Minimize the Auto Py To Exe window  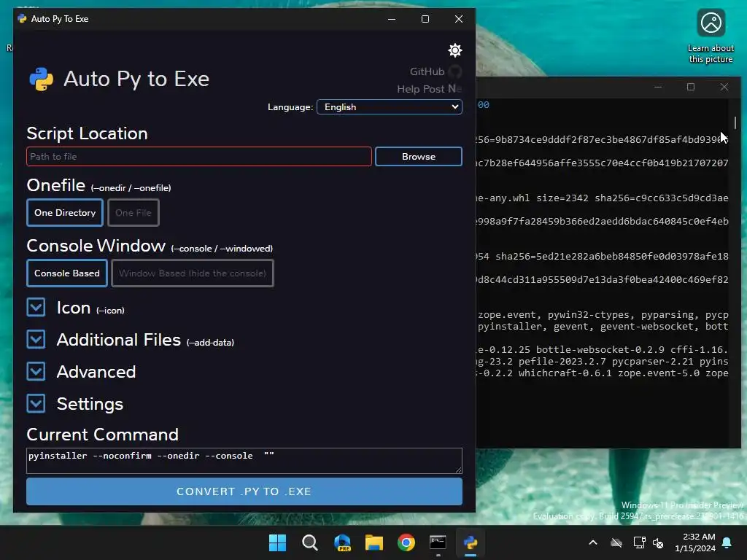click(x=392, y=19)
